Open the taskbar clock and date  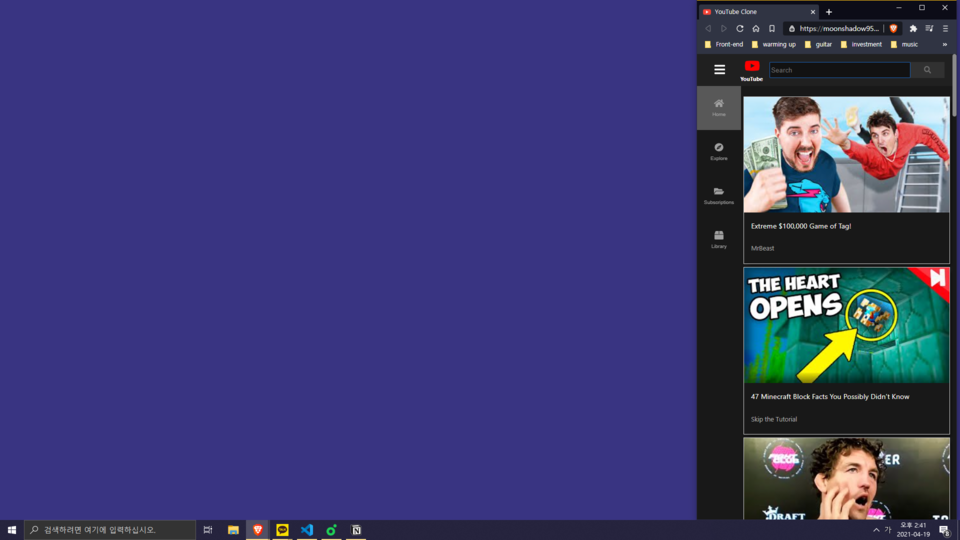(x=913, y=530)
